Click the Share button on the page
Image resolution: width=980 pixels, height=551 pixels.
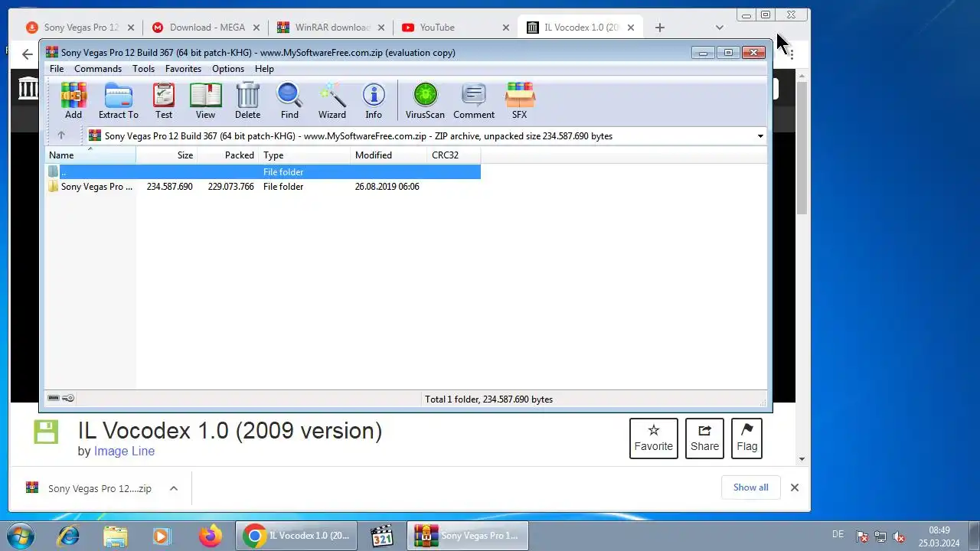704,439
